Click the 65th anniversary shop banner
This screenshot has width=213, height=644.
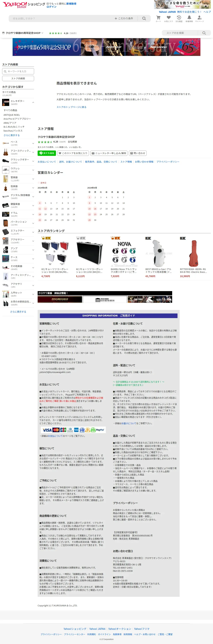106,47
